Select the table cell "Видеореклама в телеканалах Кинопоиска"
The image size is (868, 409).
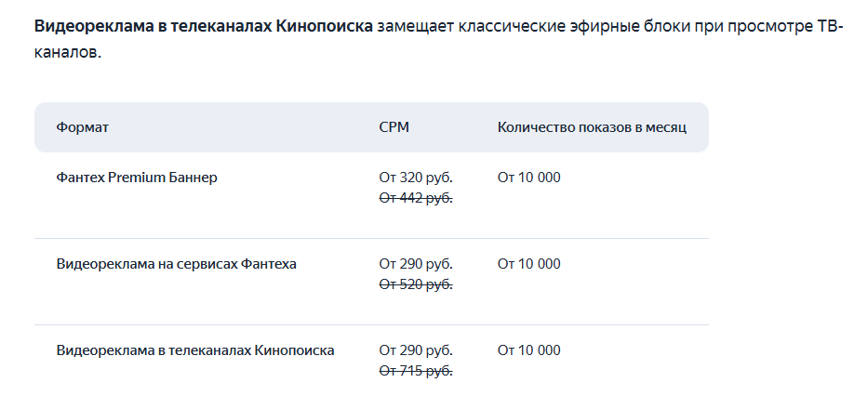[195, 350]
